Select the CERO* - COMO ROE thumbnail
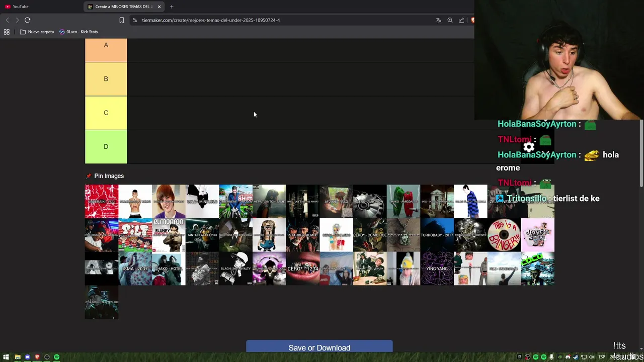 click(370, 235)
